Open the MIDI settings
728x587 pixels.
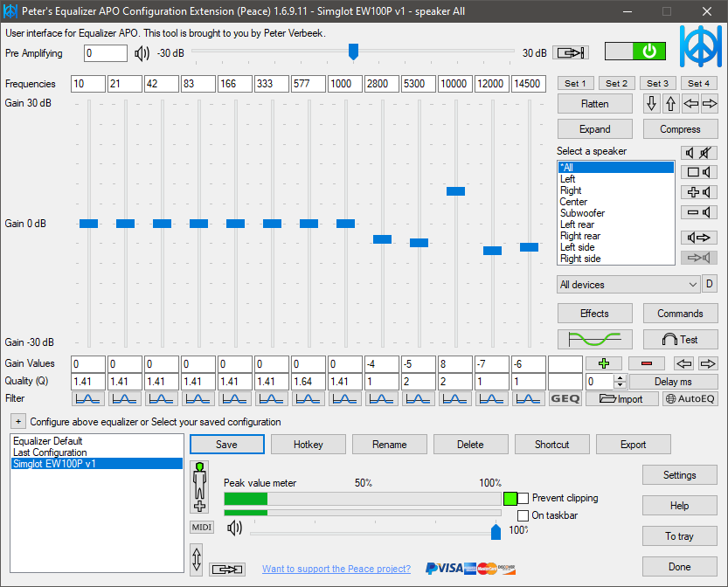202,527
